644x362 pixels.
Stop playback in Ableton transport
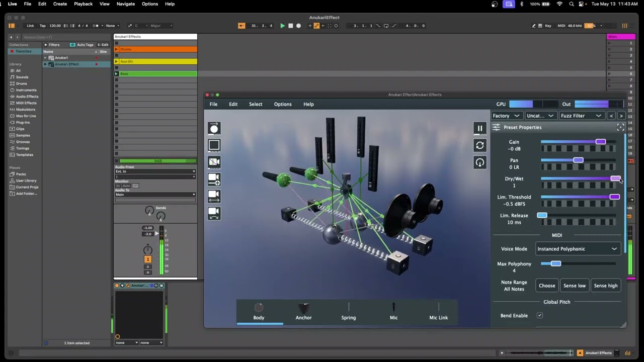[290, 26]
